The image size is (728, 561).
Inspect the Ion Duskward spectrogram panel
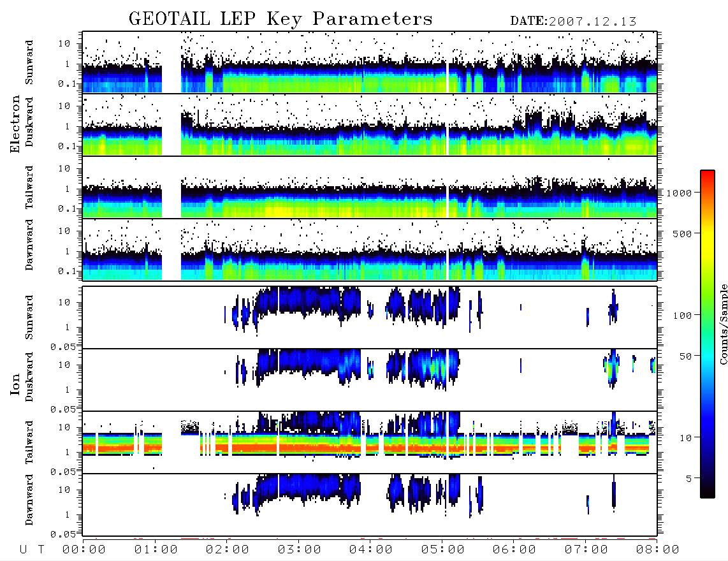click(x=370, y=380)
